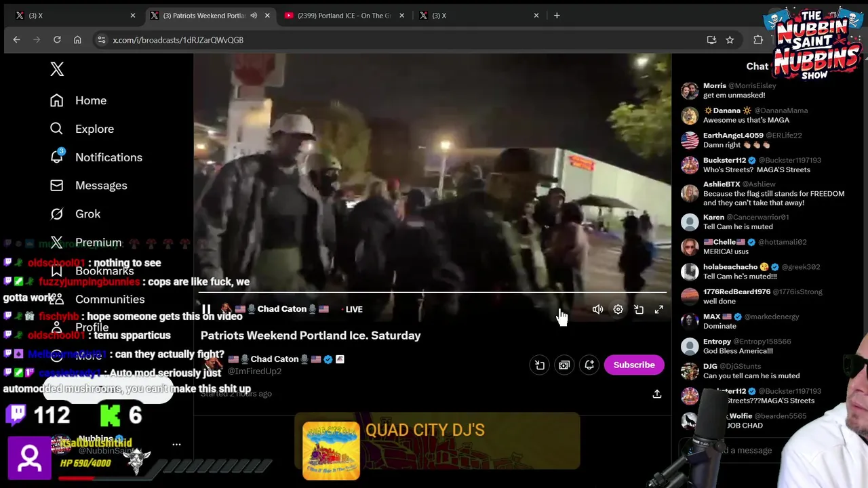The width and height of the screenshot is (868, 488).
Task: Click the X logo in the sidebar
Action: tap(57, 69)
